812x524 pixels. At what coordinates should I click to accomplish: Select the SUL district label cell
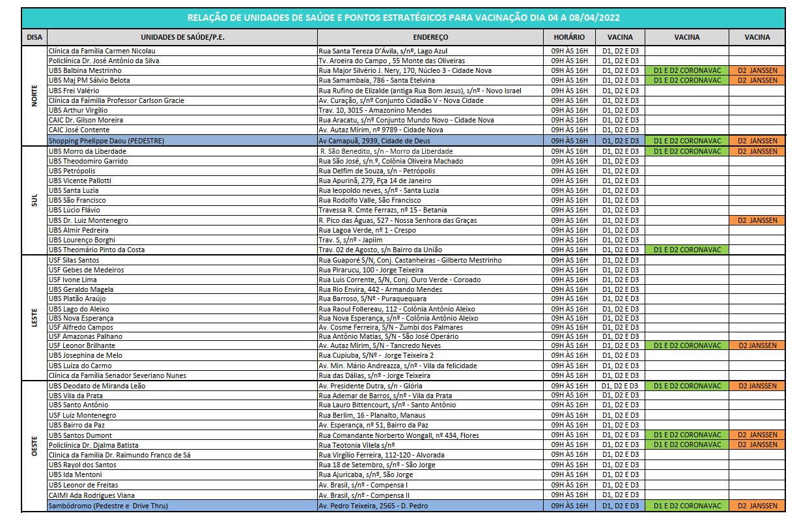(35, 200)
